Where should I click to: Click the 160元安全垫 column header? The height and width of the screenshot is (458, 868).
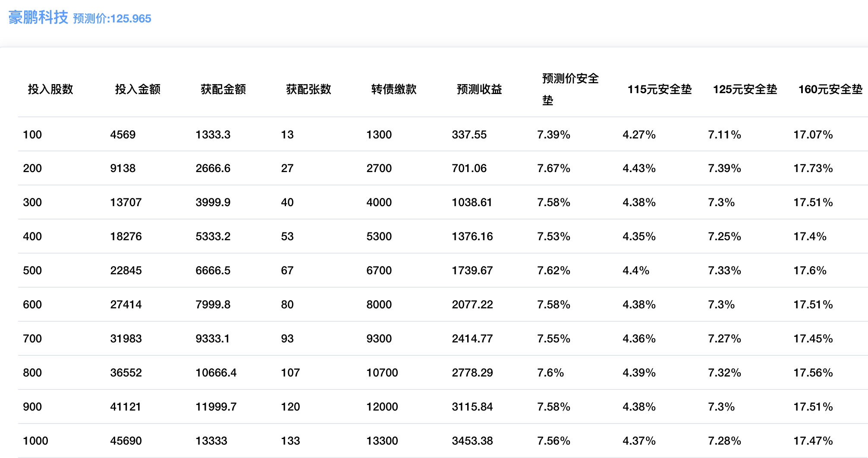click(830, 89)
